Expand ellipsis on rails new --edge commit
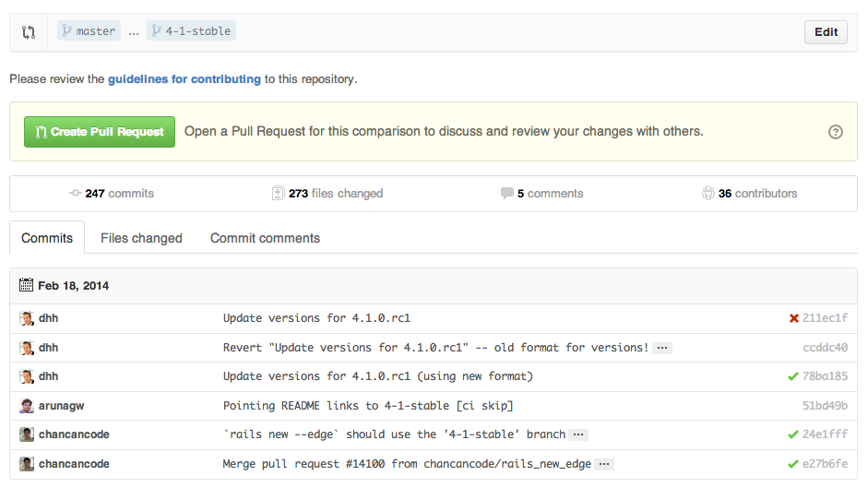868x488 pixels. point(578,434)
